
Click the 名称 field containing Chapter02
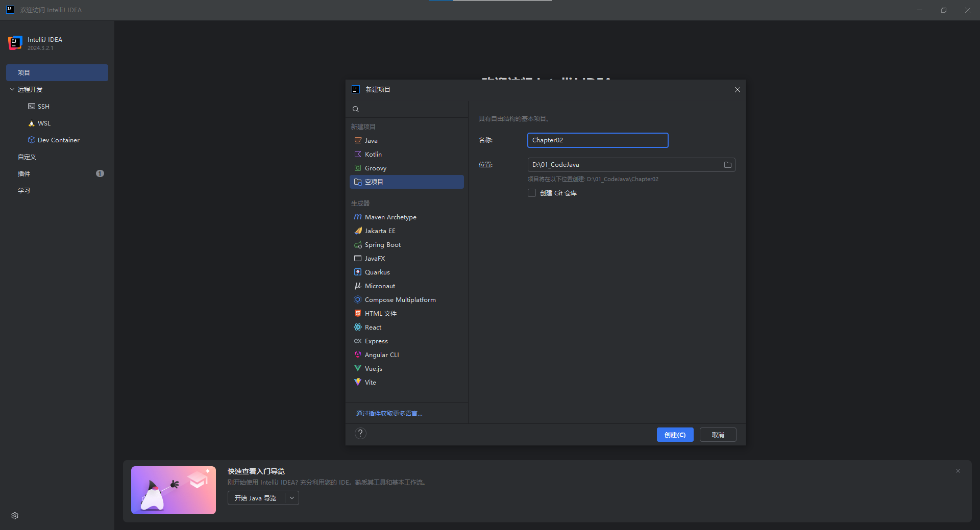point(598,140)
